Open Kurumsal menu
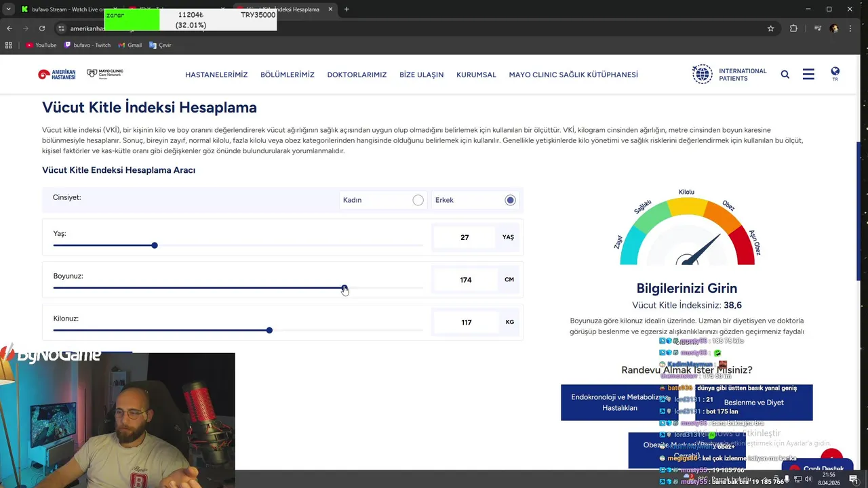The height and width of the screenshot is (488, 868). pyautogui.click(x=476, y=75)
